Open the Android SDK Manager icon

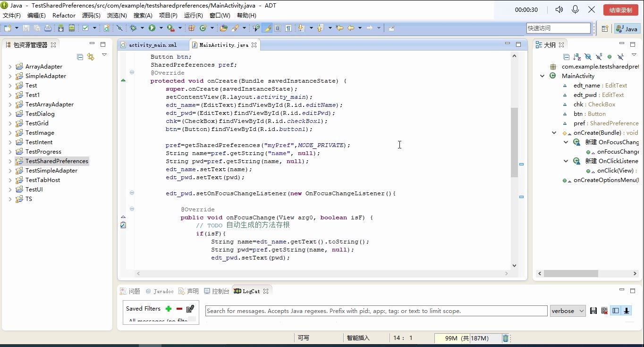(60, 28)
